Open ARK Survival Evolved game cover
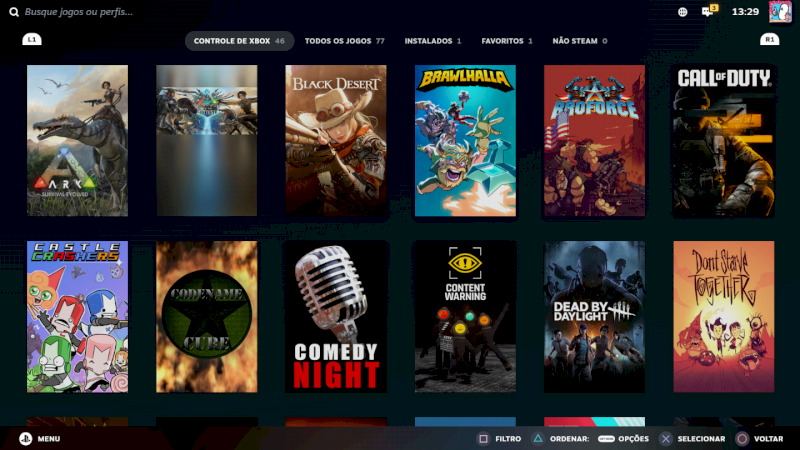Screen dimensions: 800x450 78,140
